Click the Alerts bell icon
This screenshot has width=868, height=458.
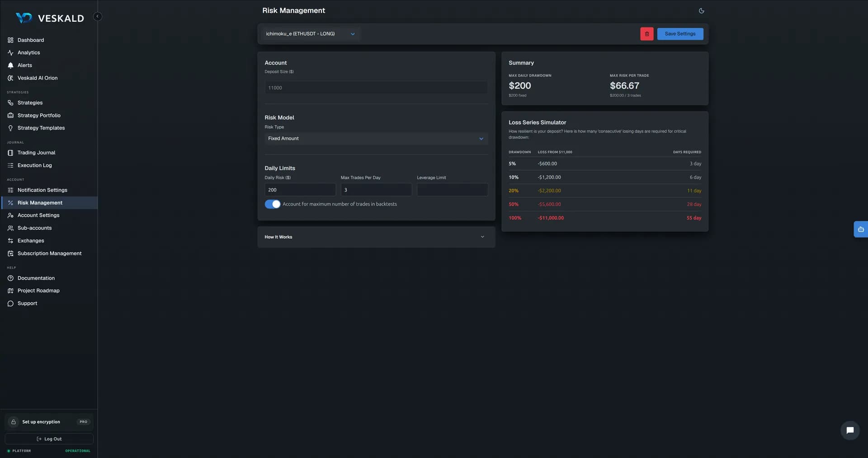pos(10,65)
